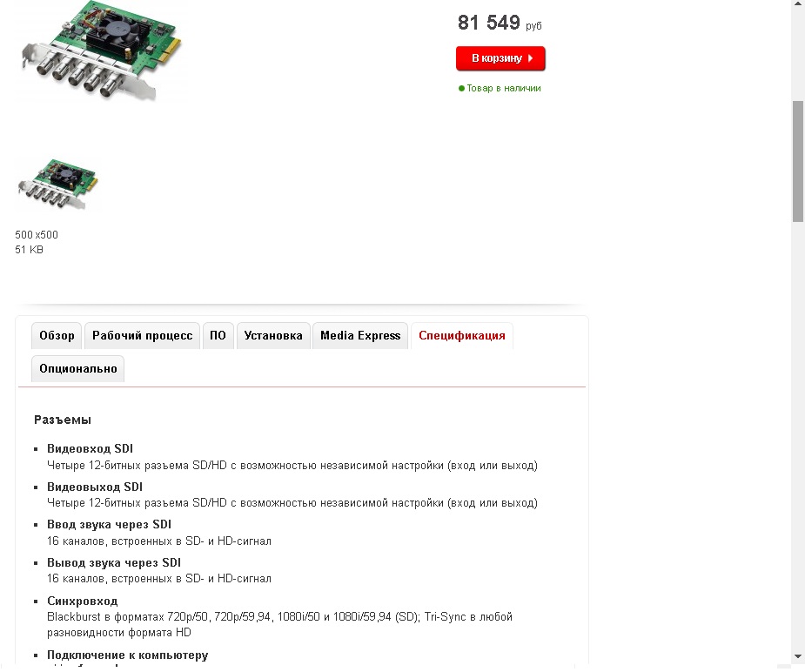Viewport: 805px width, 672px height.
Task: Click the Товар в наличии availability text
Action: (x=504, y=88)
